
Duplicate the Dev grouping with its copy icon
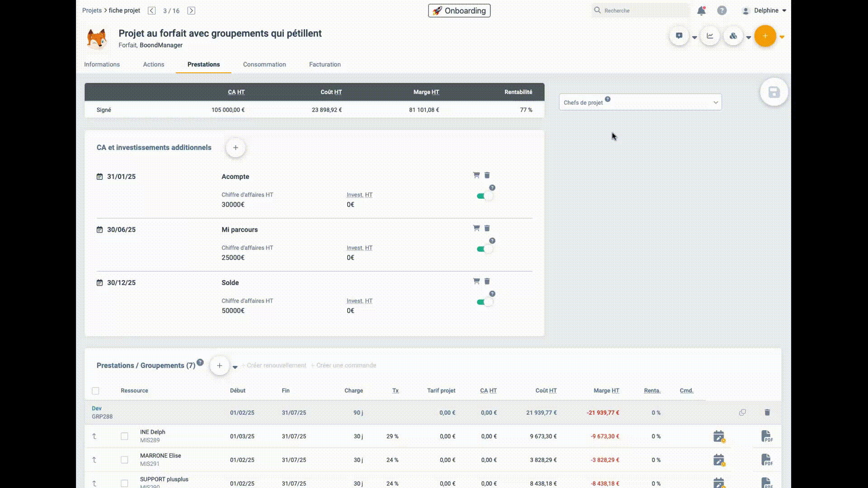click(742, 413)
